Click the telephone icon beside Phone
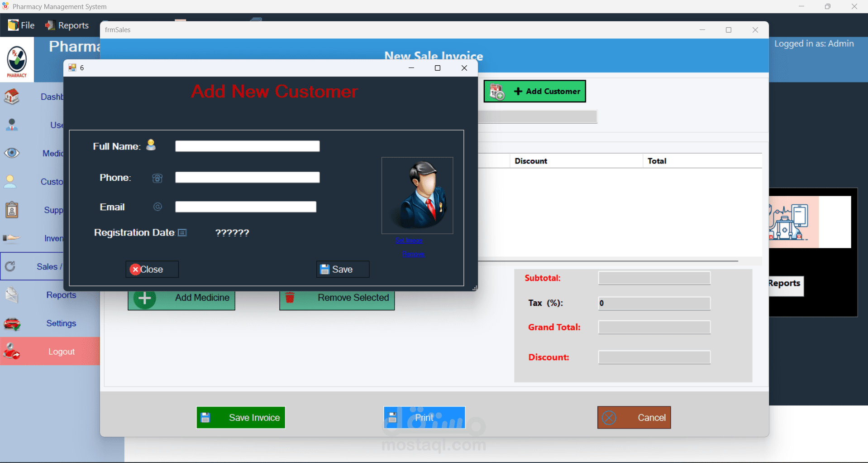 [x=157, y=178]
